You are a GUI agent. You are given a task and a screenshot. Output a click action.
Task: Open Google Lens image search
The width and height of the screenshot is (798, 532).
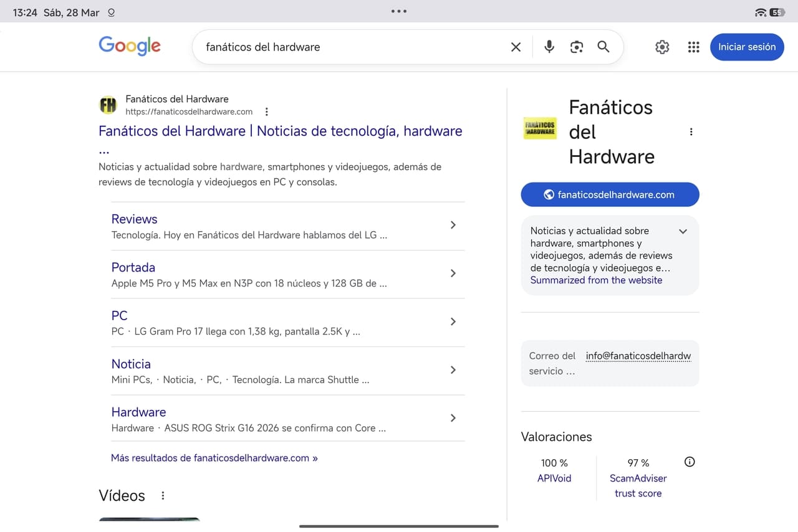point(577,47)
